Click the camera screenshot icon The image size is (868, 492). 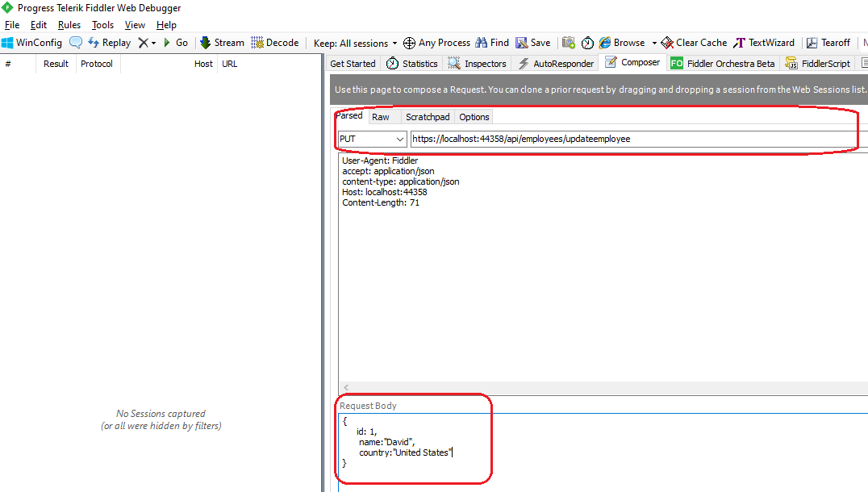(x=569, y=43)
